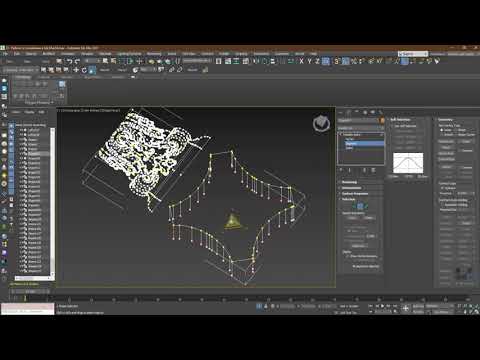Click the time slider thumb on timeline

pos(30,291)
